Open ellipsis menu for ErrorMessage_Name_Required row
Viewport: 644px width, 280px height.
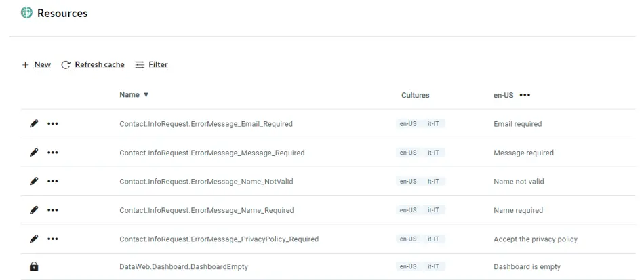53,209
